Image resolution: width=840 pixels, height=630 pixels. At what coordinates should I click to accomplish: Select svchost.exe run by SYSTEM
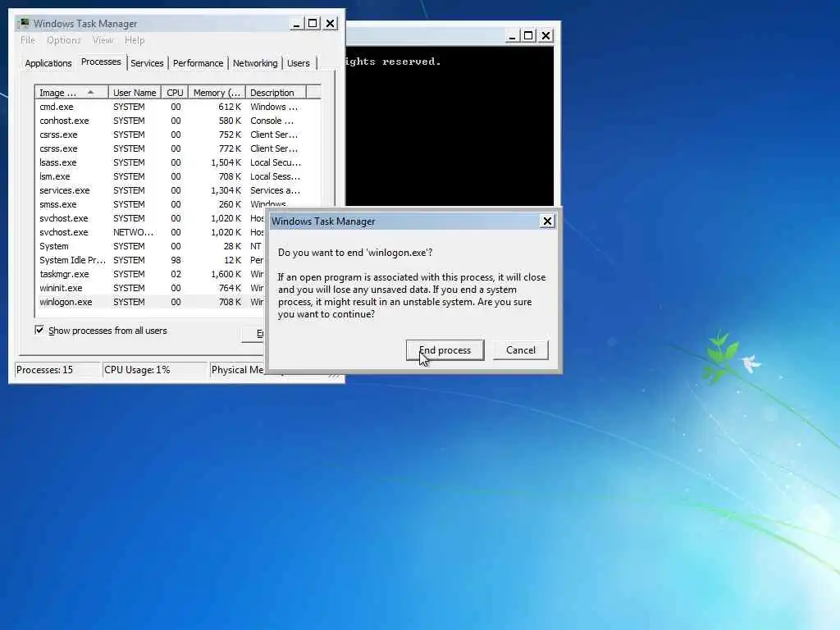point(150,218)
